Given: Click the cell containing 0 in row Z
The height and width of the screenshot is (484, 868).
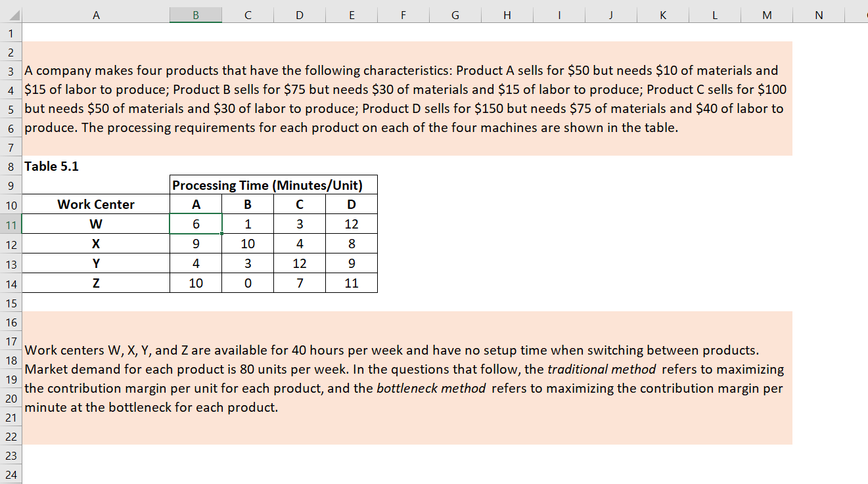Looking at the screenshot, I should 247,283.
